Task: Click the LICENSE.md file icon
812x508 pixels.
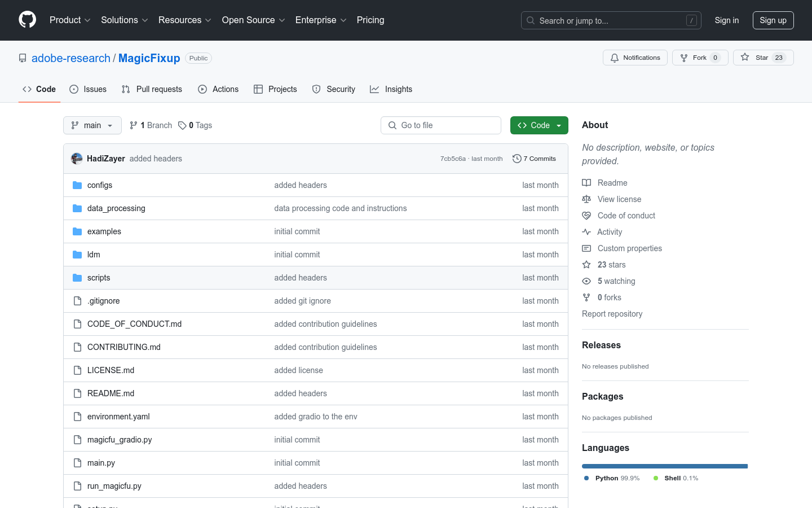Action: pos(77,370)
